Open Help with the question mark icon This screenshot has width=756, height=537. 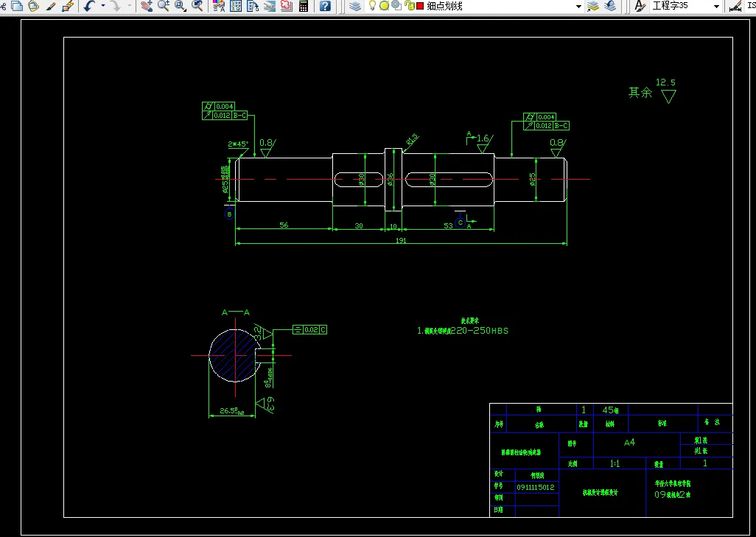click(326, 6)
